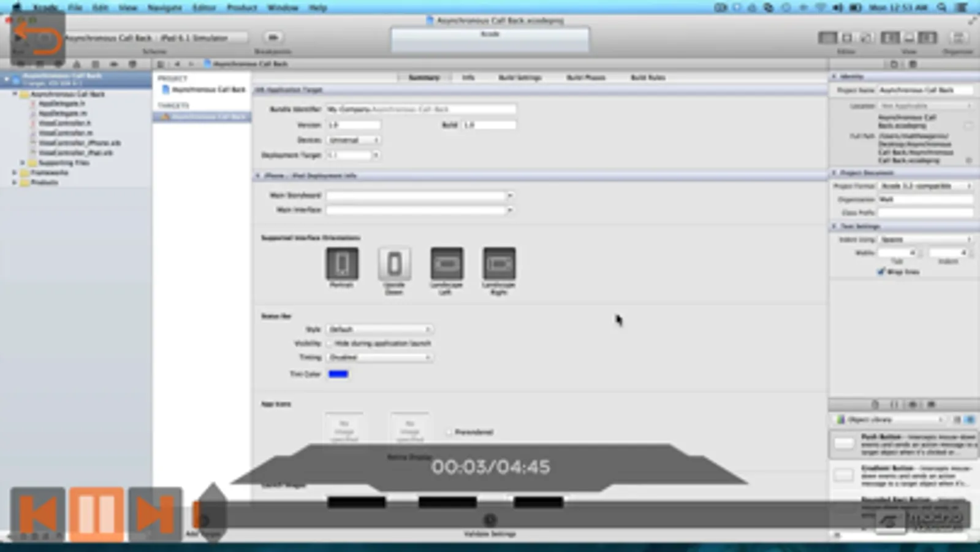Click the blue Tint Color swatch
Image resolution: width=980 pixels, height=552 pixels.
tap(338, 374)
